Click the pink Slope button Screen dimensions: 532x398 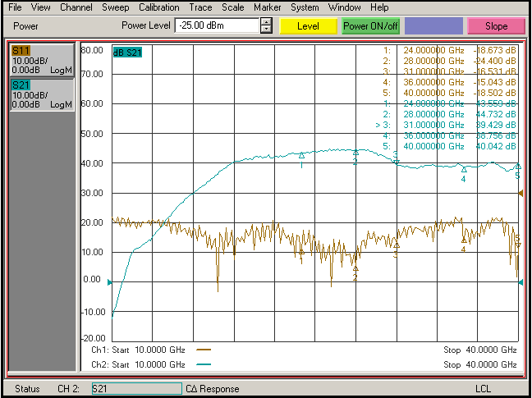tap(496, 26)
